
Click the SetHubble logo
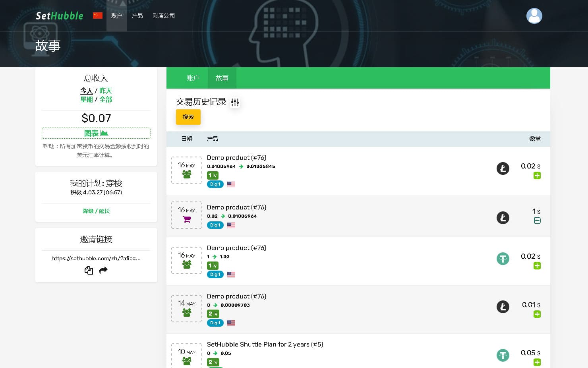pyautogui.click(x=60, y=16)
